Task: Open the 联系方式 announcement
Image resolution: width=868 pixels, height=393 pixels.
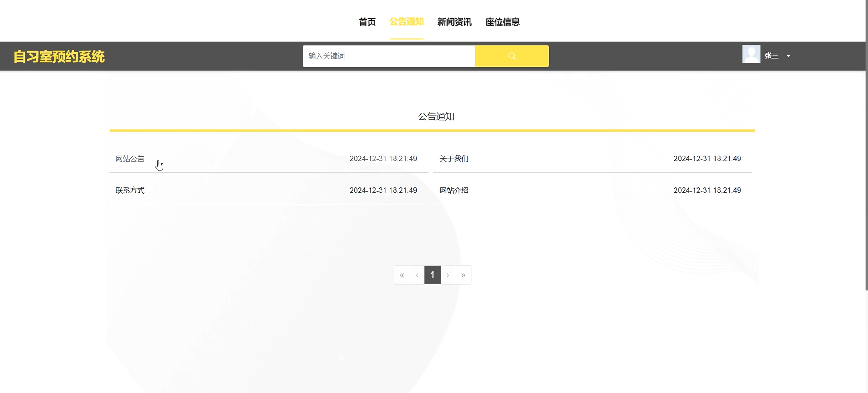Action: pos(130,190)
